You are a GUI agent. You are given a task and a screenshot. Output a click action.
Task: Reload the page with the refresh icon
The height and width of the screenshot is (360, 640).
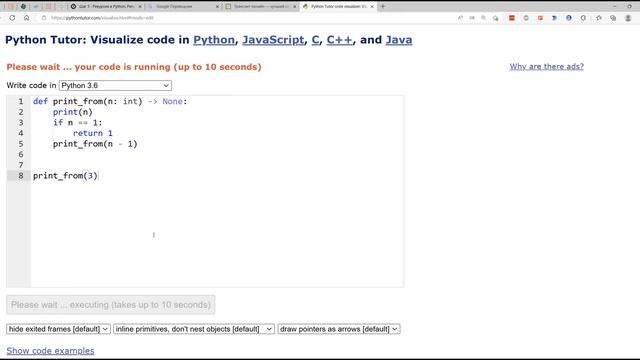(x=12, y=18)
